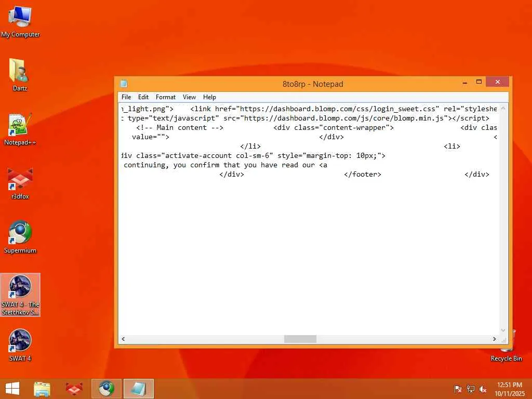Open the Help menu in Notepad
The image size is (532, 399).
tap(209, 97)
